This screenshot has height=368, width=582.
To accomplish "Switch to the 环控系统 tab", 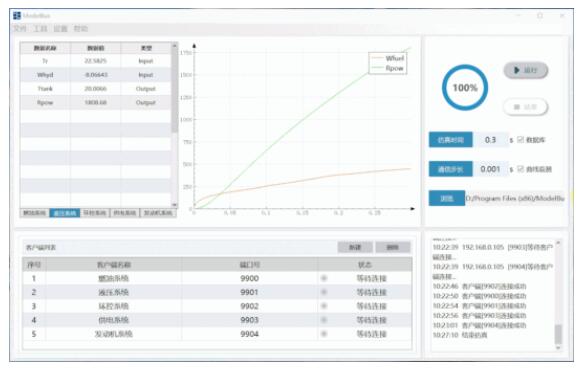I will pyautogui.click(x=95, y=213).
